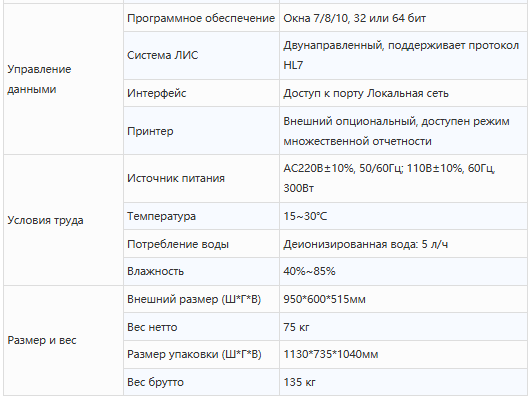Select the Размер и вес category cell
Image resolution: width=530 pixels, height=398 pixels.
pyautogui.click(x=63, y=340)
